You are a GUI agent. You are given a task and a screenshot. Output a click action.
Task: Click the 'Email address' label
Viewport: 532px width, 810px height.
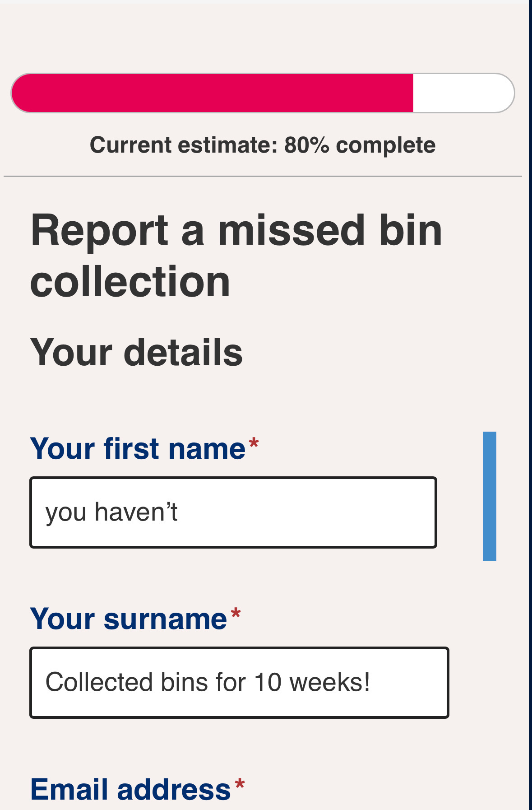130,790
